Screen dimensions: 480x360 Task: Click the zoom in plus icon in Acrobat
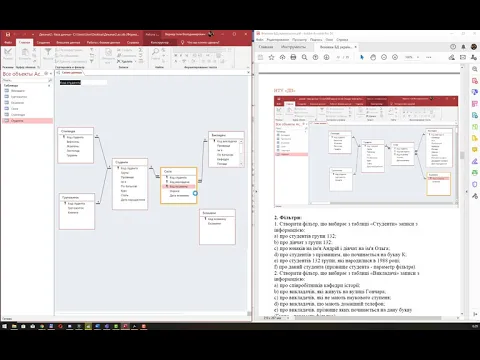point(395,57)
